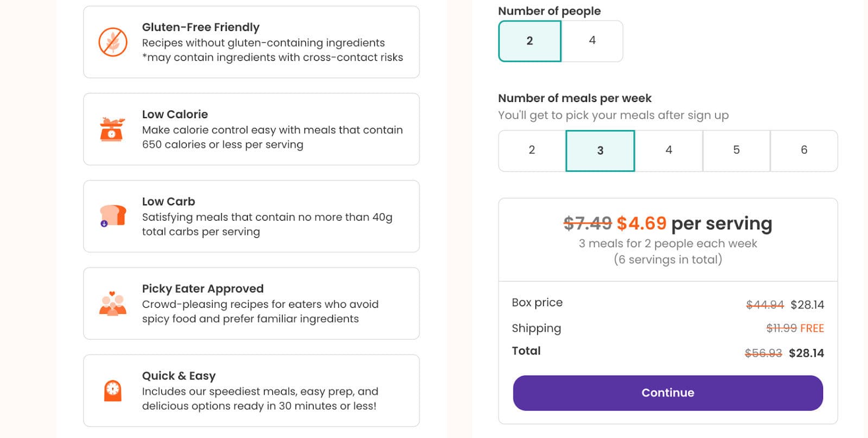Click the Low Carb bread slice icon
The height and width of the screenshot is (438, 868).
tap(113, 216)
